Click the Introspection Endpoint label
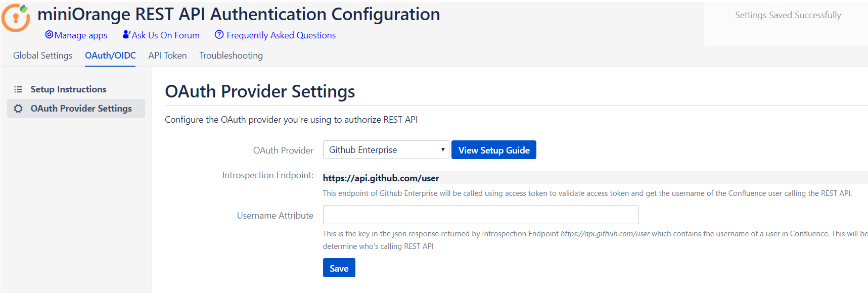868x308 pixels. pos(268,175)
